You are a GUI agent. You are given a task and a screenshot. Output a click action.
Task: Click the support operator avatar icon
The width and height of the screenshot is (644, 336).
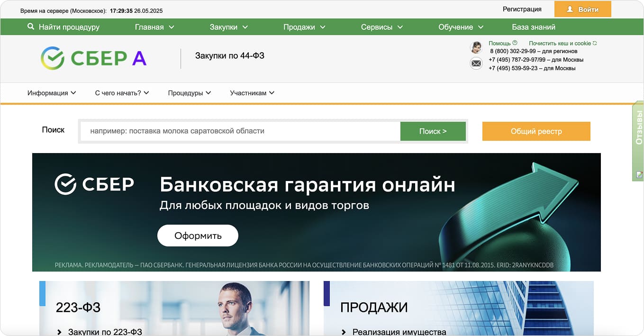click(x=476, y=47)
